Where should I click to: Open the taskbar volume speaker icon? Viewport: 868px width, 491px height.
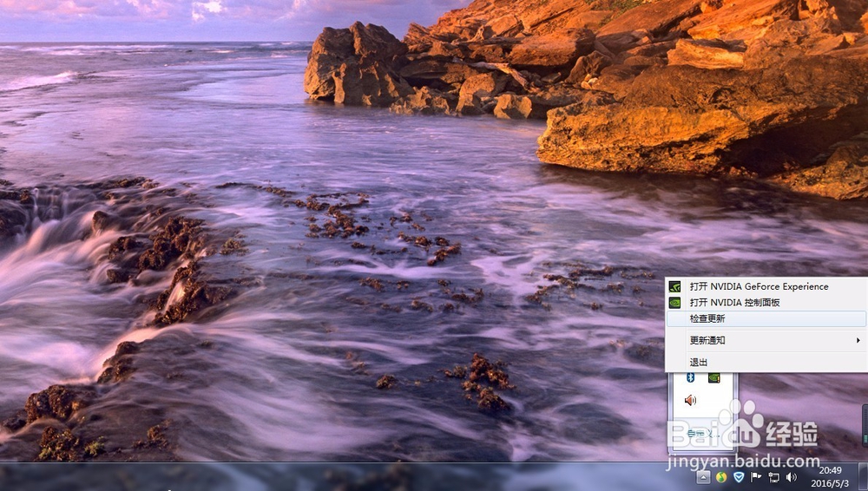(791, 476)
